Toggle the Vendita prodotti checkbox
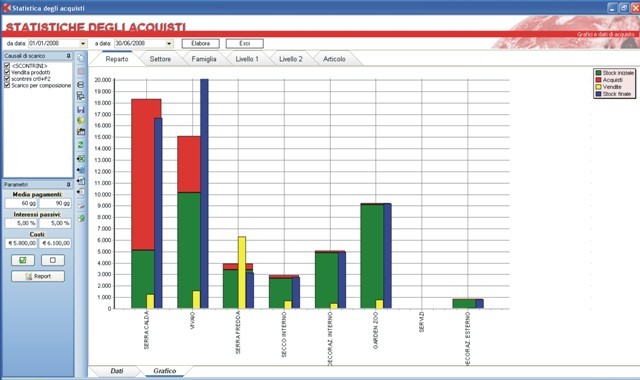Image resolution: width=640 pixels, height=380 pixels. (x=7, y=72)
